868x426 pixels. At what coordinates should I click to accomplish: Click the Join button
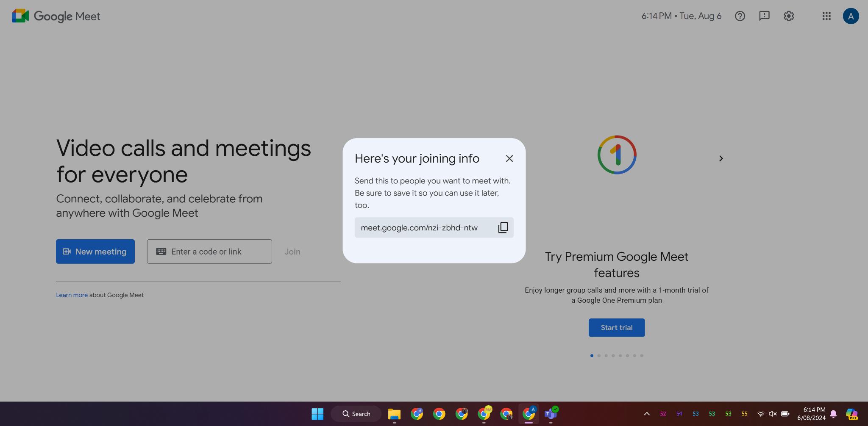click(x=292, y=252)
